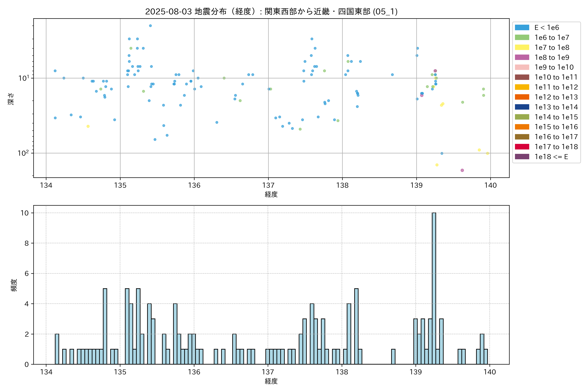
Task: Click the histogram bar of height 5 near 138.2
Action: coord(356,326)
